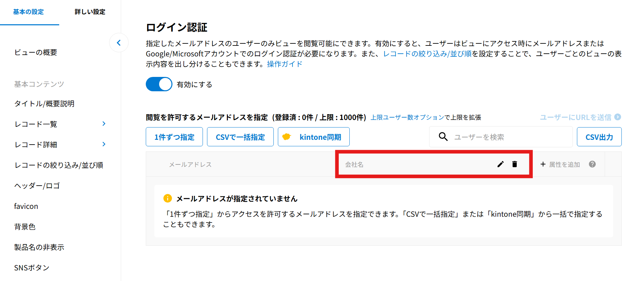Click the 1件ずつ指定 button

pyautogui.click(x=174, y=137)
